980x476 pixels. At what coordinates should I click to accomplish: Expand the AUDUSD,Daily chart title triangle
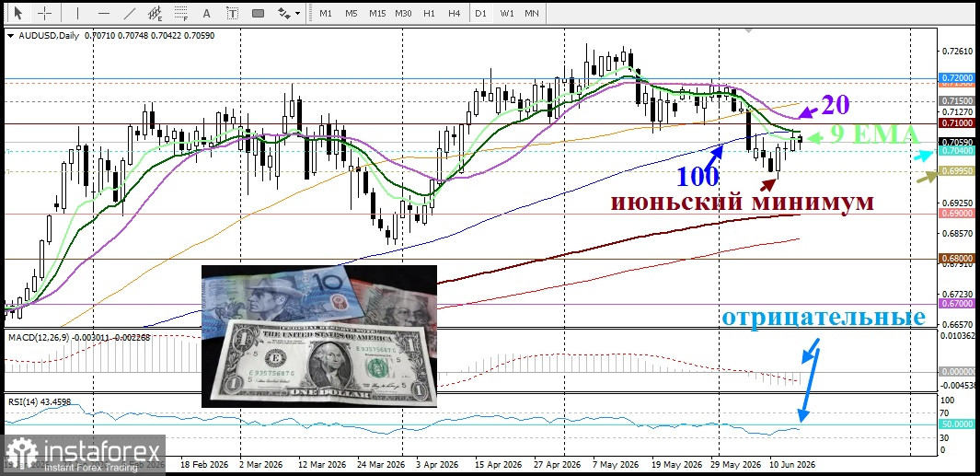[10, 36]
